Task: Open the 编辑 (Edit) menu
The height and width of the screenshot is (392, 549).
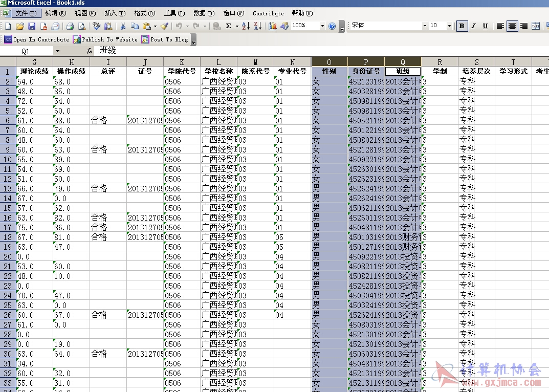Action: tap(56, 13)
